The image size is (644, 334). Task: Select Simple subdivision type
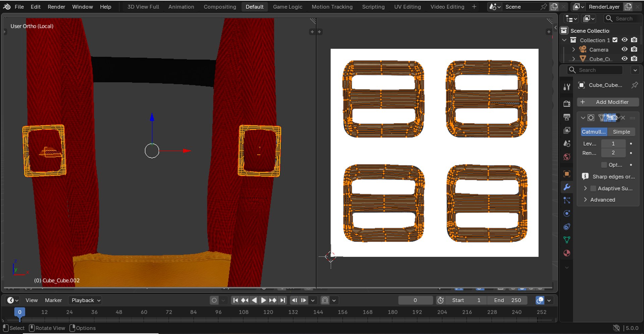[621, 132]
